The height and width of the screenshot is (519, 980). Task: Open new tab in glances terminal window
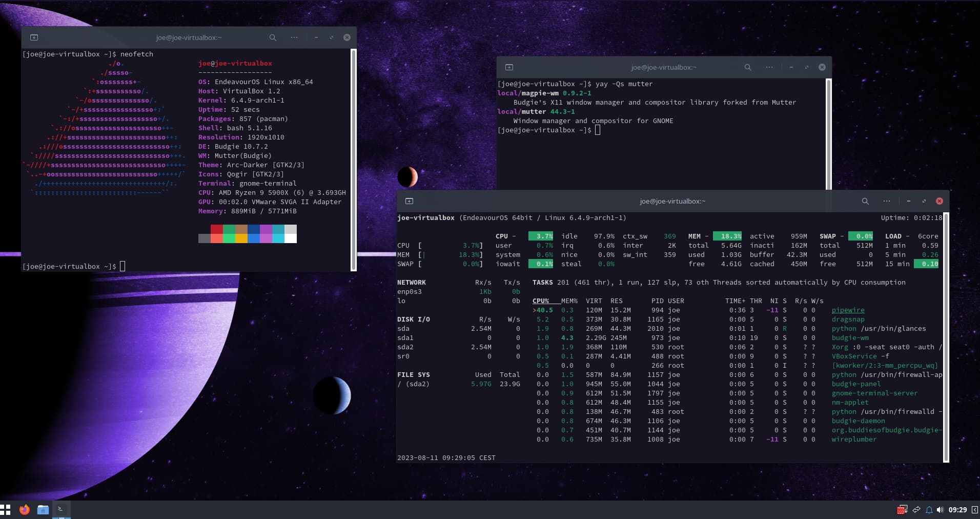[x=409, y=201]
